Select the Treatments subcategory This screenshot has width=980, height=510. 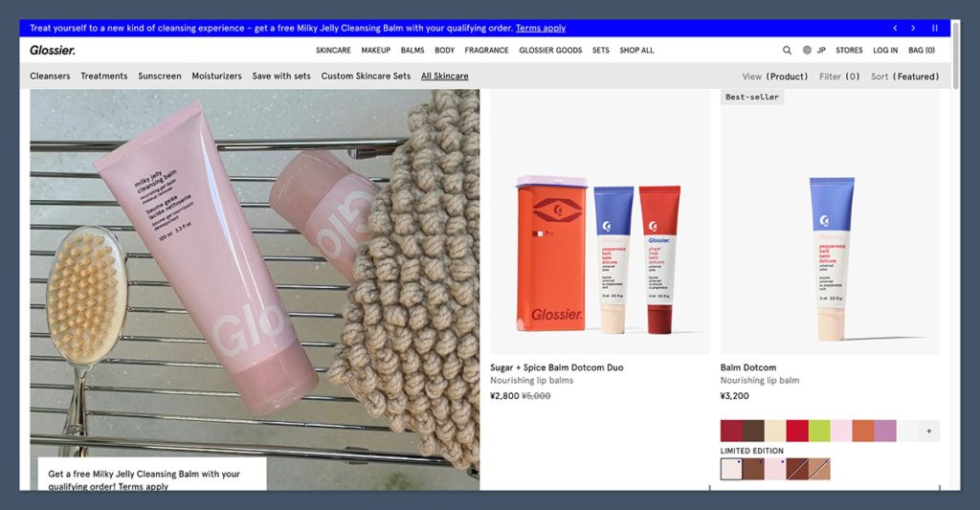point(103,76)
